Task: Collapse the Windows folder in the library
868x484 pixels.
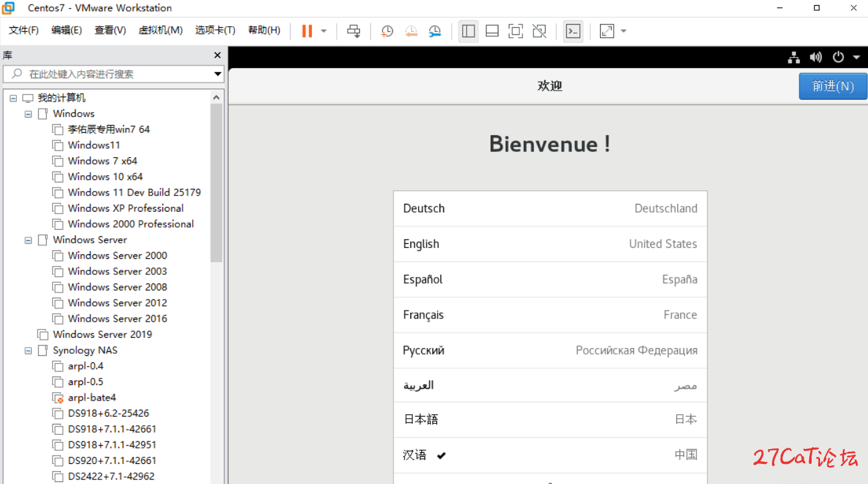Action: coord(28,114)
